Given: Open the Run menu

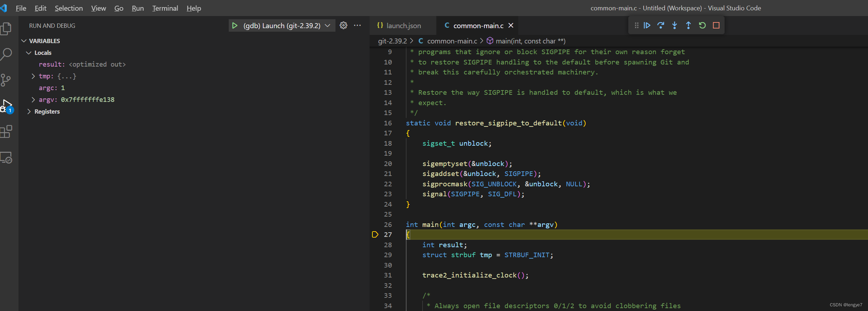Looking at the screenshot, I should (x=138, y=8).
